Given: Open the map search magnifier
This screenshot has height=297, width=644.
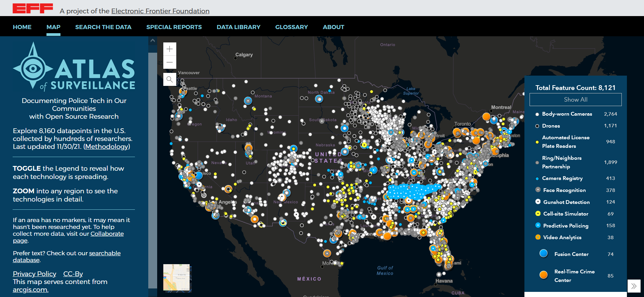Looking at the screenshot, I should pos(169,79).
